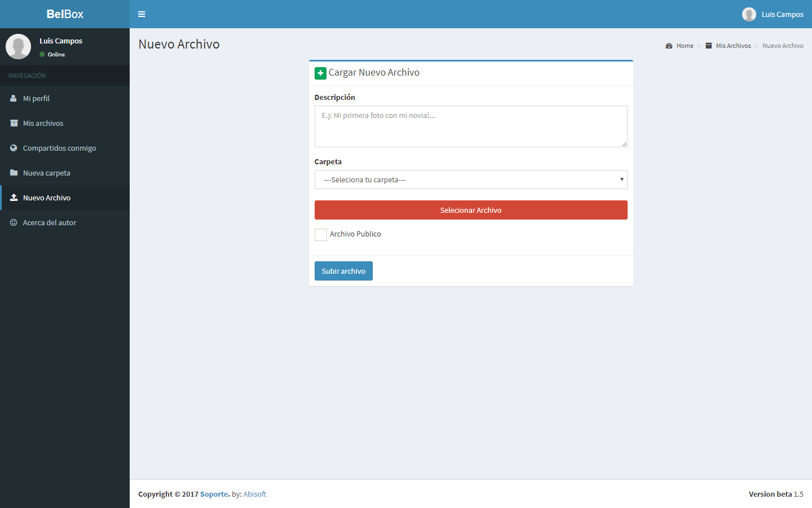The height and width of the screenshot is (508, 812).
Task: Click the profile avatar in the sidebar
Action: point(18,46)
